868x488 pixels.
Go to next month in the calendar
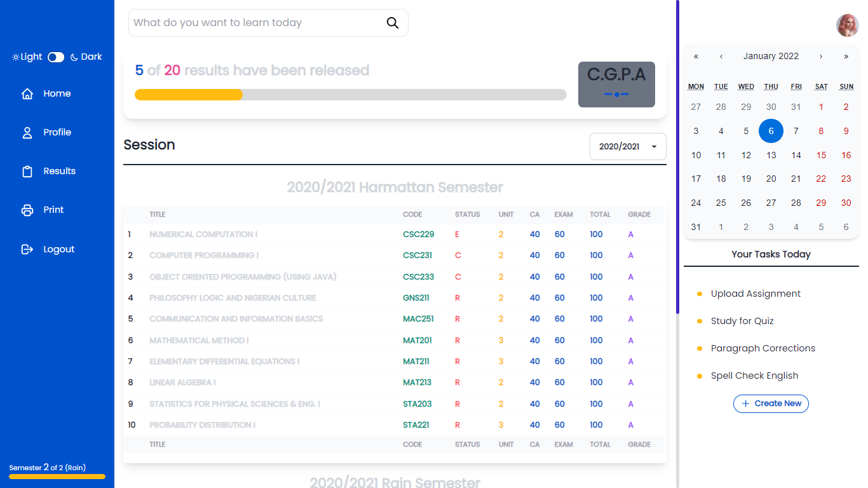pyautogui.click(x=820, y=56)
